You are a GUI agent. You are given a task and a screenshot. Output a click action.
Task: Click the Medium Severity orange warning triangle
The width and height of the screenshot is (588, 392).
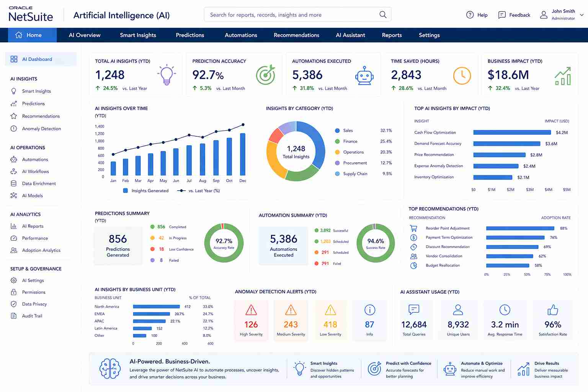pos(291,310)
